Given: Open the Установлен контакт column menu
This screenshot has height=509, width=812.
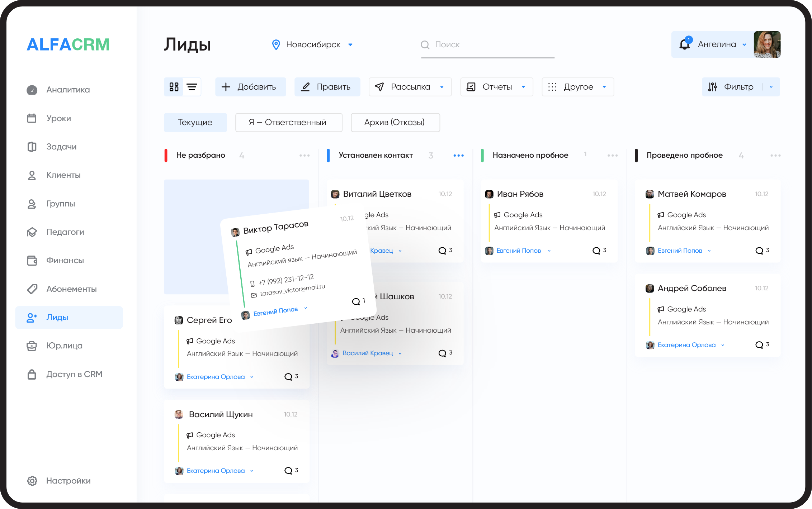Looking at the screenshot, I should pyautogui.click(x=458, y=155).
